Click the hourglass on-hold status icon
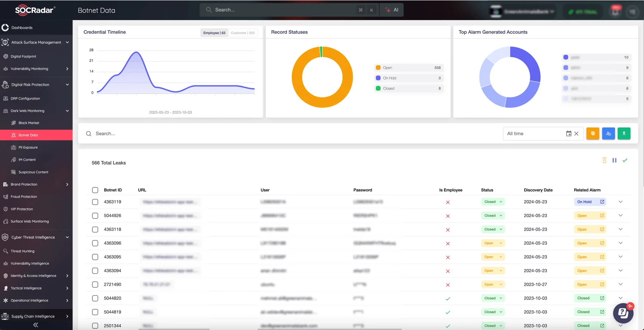This screenshot has height=330, width=644. point(604,160)
